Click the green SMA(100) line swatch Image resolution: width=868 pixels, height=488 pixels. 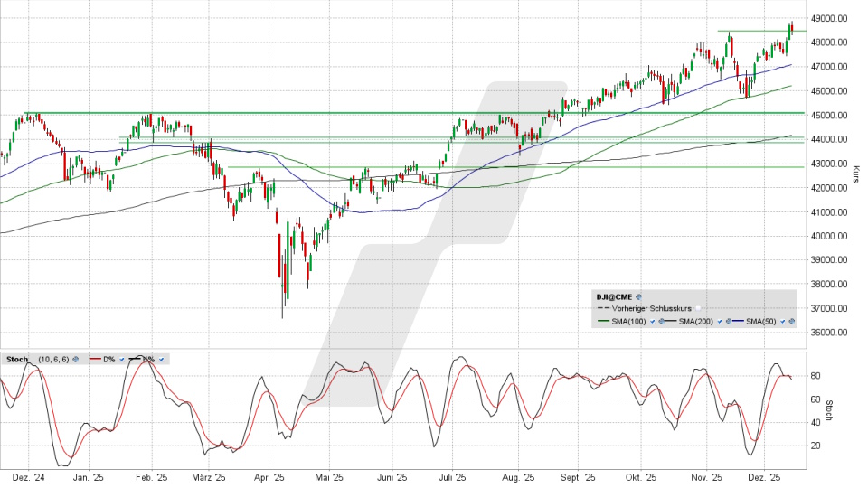tap(603, 322)
